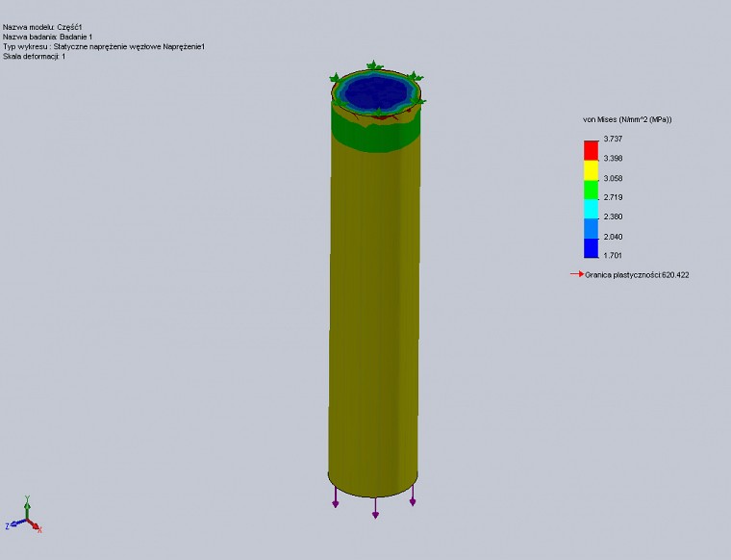
Task: Click the legend value 2.380
Action: tap(613, 216)
